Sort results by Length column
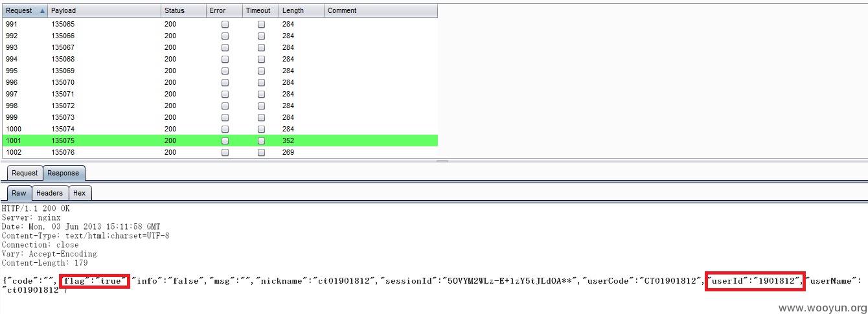The width and height of the screenshot is (868, 314). (301, 10)
